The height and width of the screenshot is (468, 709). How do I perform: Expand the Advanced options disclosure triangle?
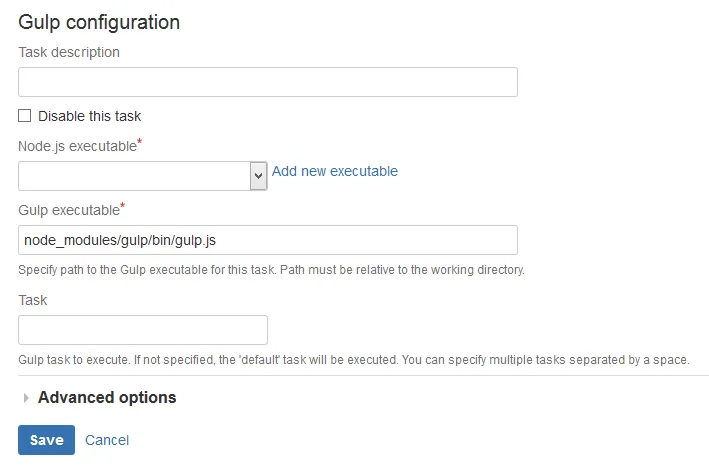pos(26,398)
